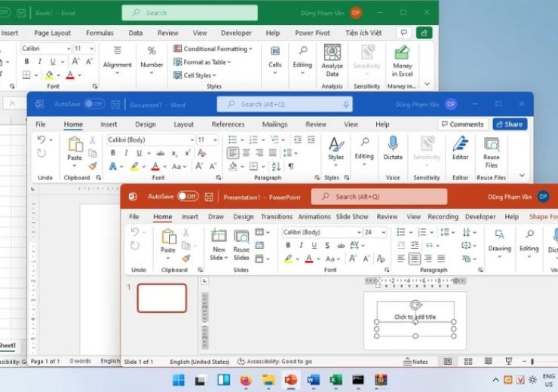Click green Share button in Excel
This screenshot has height=392, width=558.
424,32
